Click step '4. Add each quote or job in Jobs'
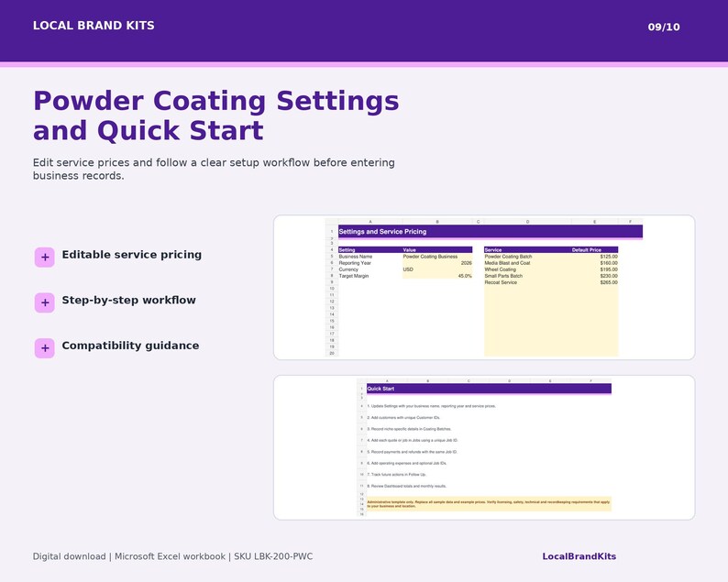 click(x=413, y=440)
